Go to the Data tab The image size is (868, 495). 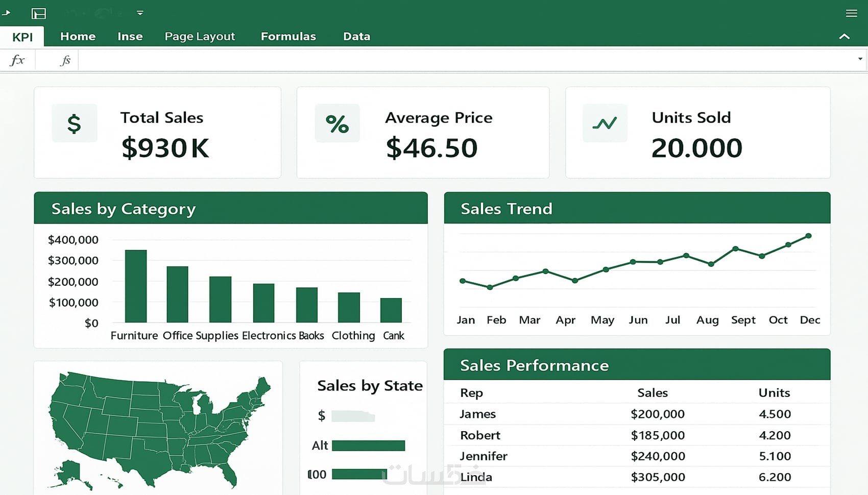[356, 36]
